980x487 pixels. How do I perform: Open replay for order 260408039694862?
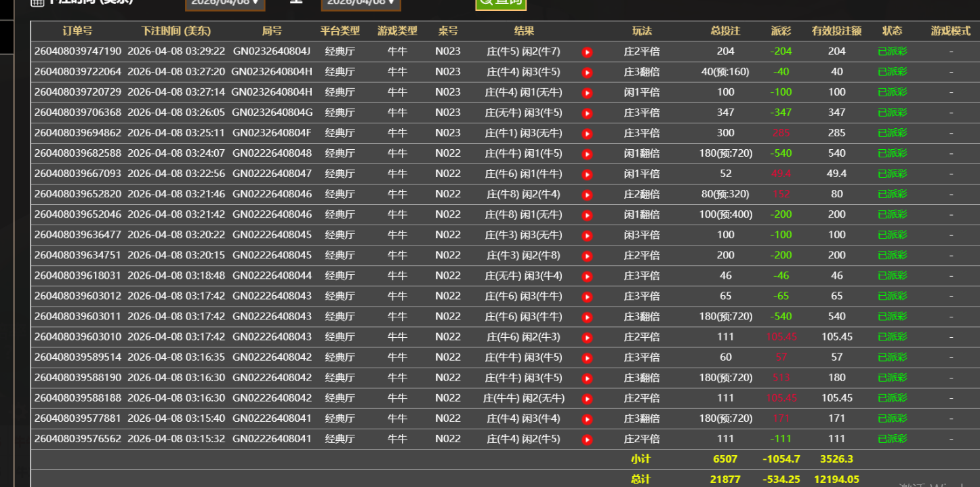coord(587,134)
